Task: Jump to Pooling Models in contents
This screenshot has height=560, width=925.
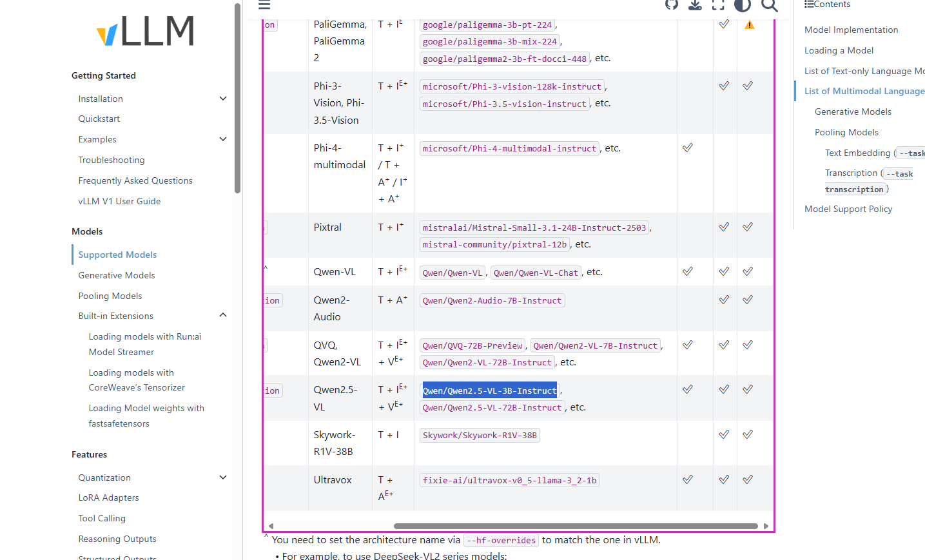Action: 846,133
